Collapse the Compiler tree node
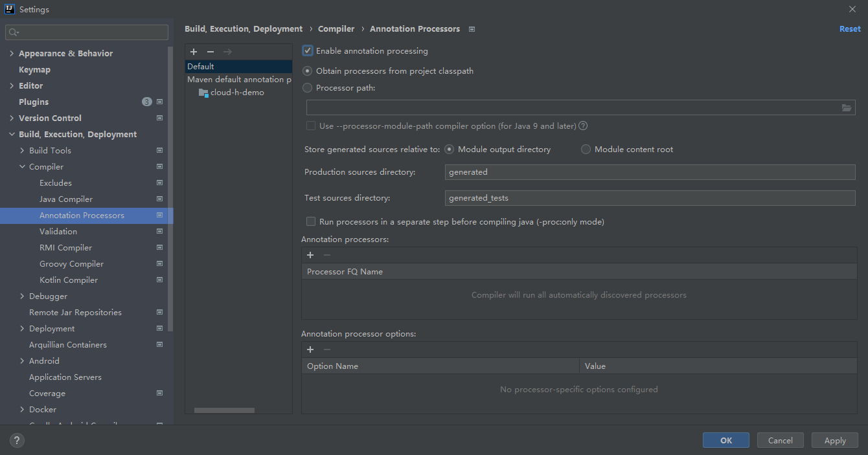Screen dimensions: 868x455 click(23, 167)
